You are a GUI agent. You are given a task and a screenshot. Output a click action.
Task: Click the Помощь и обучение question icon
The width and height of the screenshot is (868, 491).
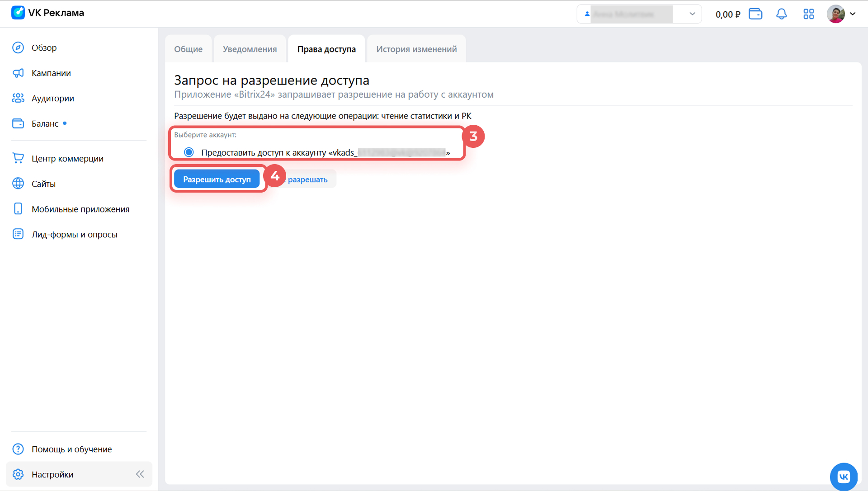[x=18, y=449]
